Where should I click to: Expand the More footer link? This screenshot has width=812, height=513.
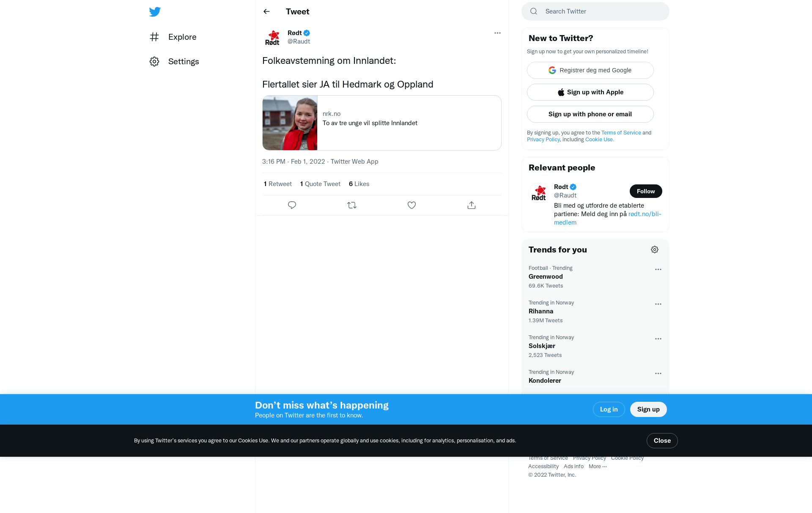point(598,466)
